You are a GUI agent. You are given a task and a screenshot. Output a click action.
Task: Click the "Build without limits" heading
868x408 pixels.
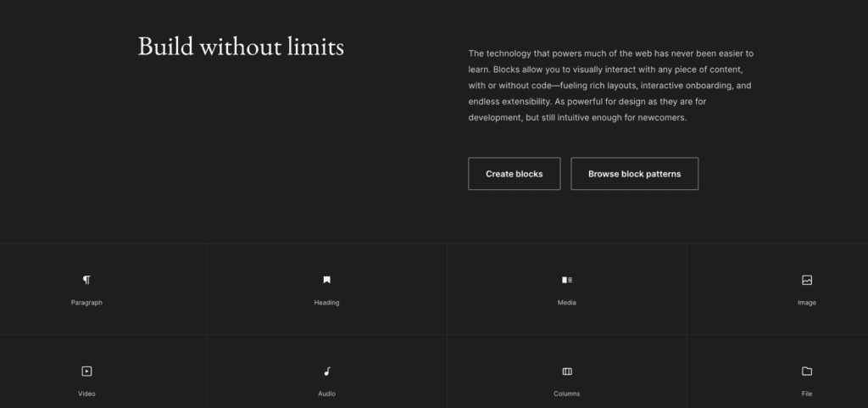click(241, 46)
